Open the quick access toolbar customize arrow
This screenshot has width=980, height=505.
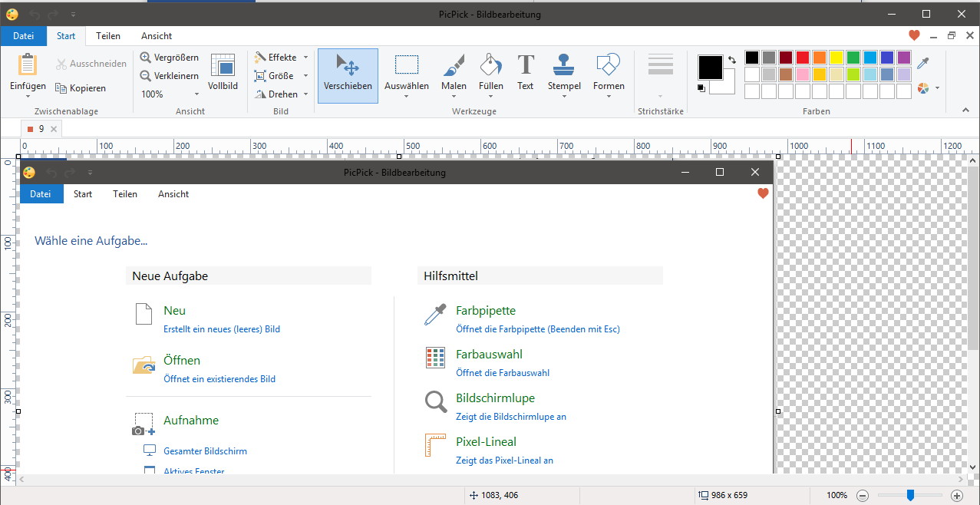pyautogui.click(x=73, y=14)
